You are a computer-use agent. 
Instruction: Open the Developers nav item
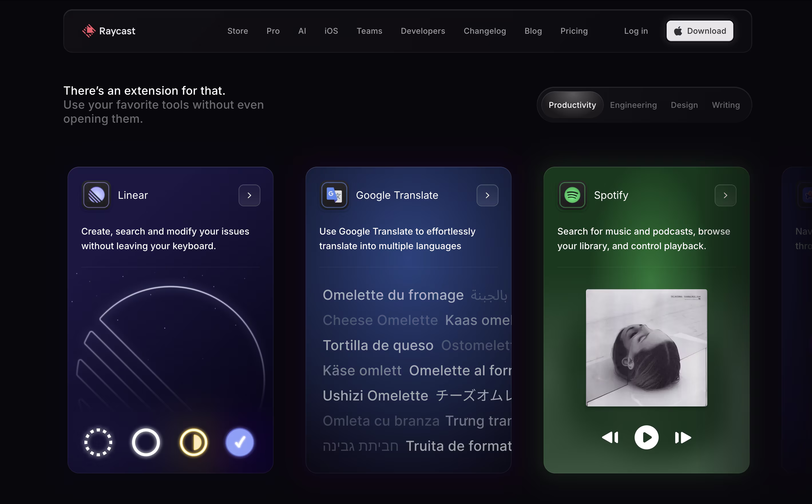point(423,31)
